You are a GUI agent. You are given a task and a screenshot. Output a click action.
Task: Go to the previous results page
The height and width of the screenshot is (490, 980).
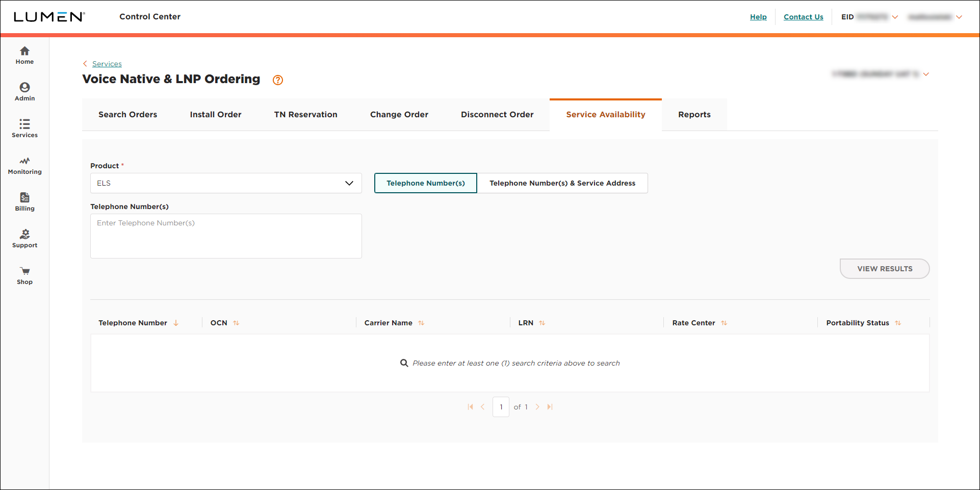pos(482,407)
